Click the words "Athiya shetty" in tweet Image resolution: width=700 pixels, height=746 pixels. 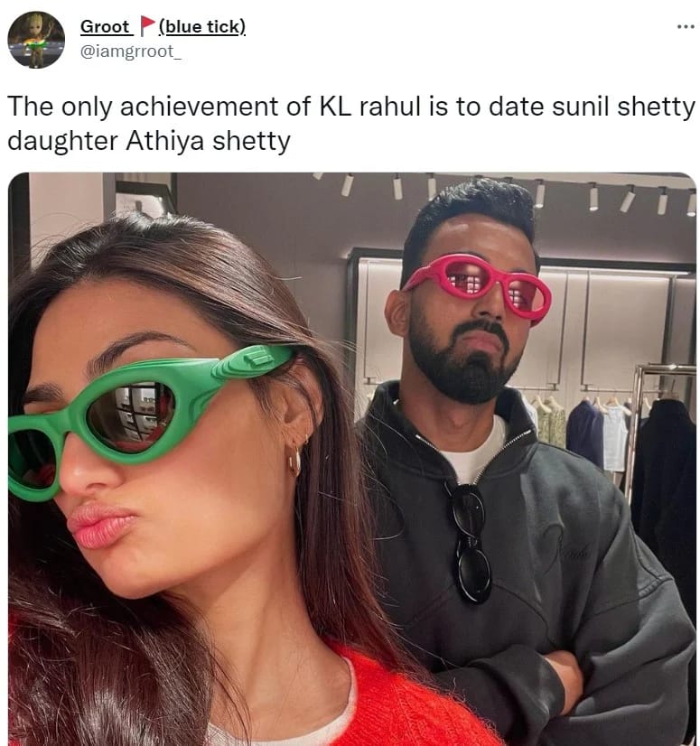pyautogui.click(x=208, y=141)
